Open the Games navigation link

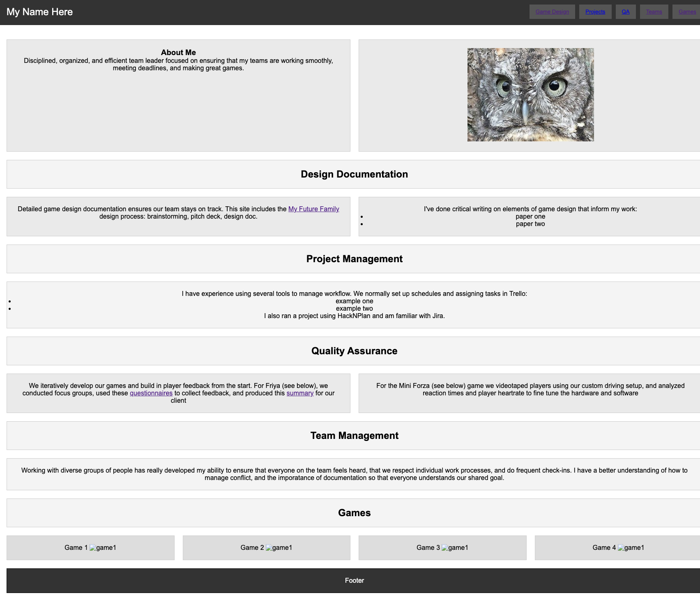pos(687,12)
